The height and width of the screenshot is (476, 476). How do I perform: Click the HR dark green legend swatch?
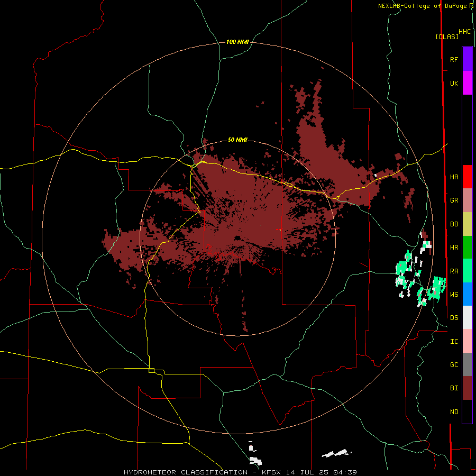(467, 248)
